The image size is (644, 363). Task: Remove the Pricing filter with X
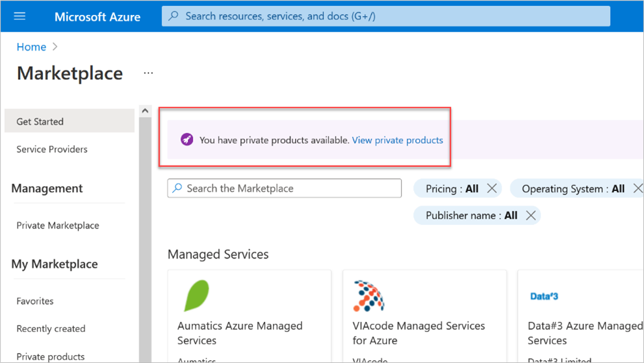(492, 189)
